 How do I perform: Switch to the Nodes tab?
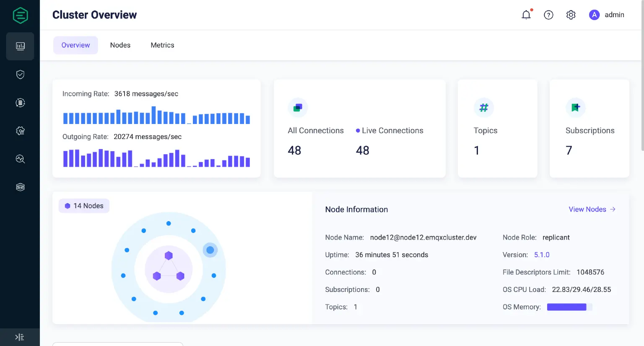(120, 45)
